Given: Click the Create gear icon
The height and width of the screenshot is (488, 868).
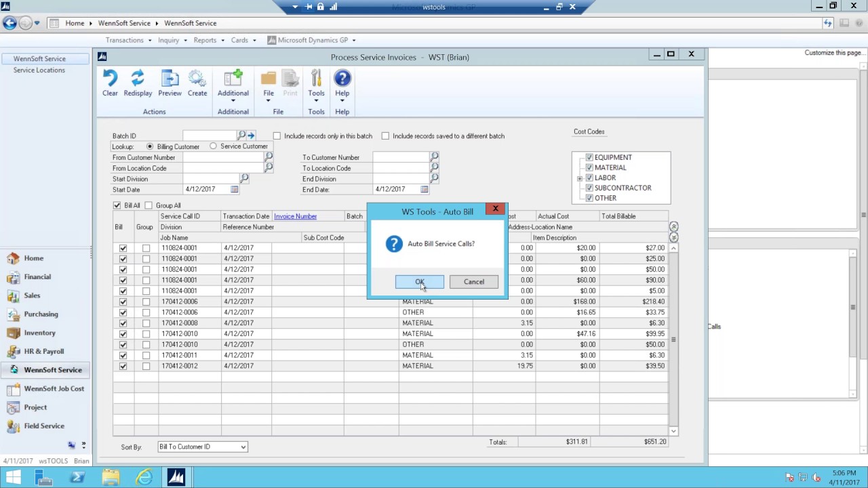Looking at the screenshot, I should coord(197,79).
